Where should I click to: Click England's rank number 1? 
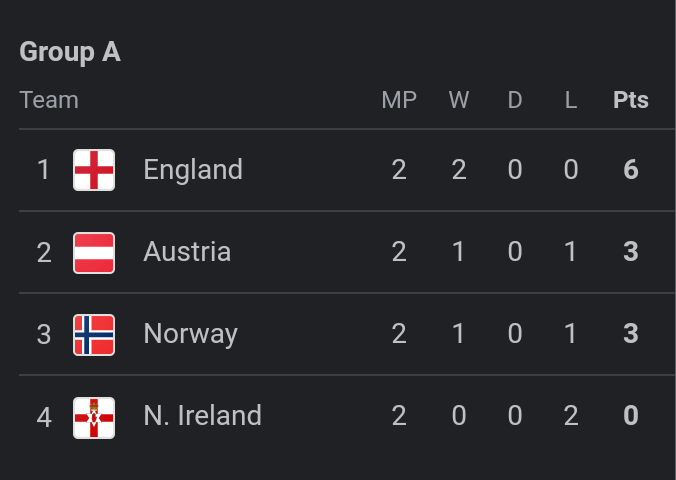pyautogui.click(x=43, y=170)
